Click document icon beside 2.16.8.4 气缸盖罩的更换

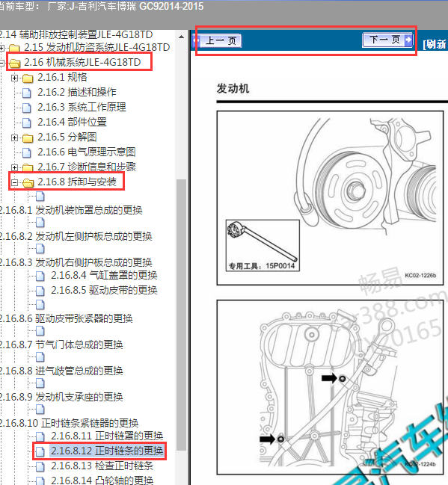tap(40, 276)
